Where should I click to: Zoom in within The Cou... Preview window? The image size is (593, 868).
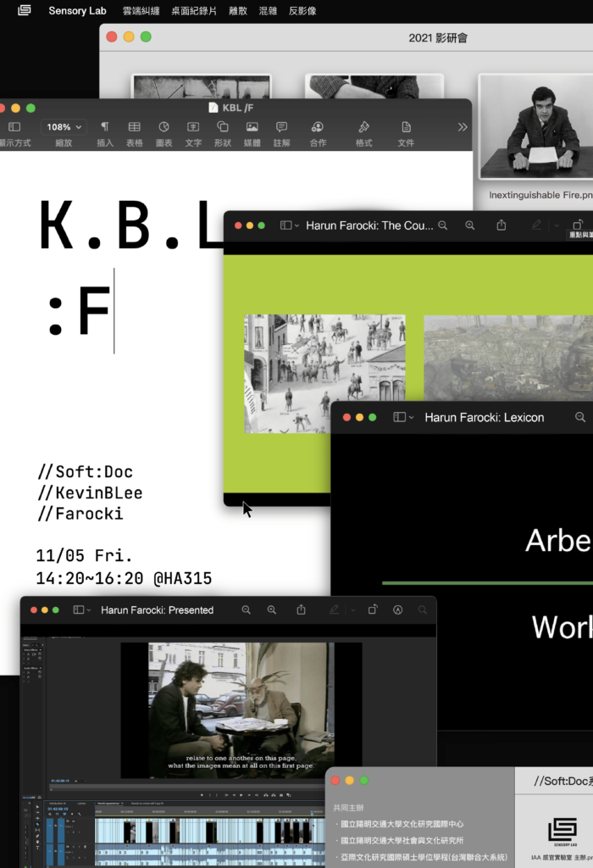469,225
